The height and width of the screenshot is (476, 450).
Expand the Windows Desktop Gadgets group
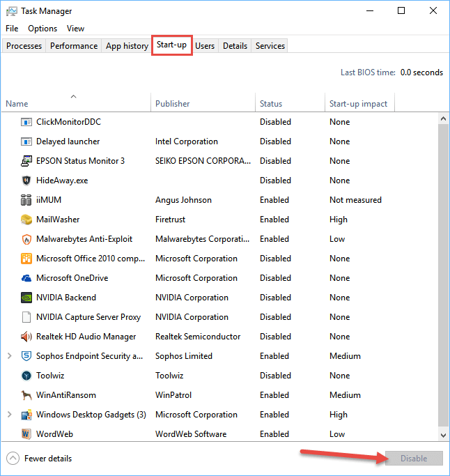pos(10,415)
